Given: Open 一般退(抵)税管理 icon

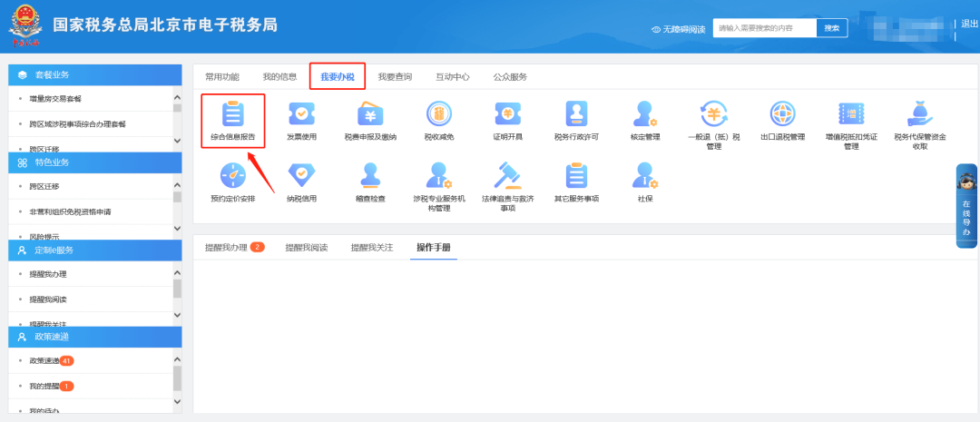Looking at the screenshot, I should [x=714, y=113].
